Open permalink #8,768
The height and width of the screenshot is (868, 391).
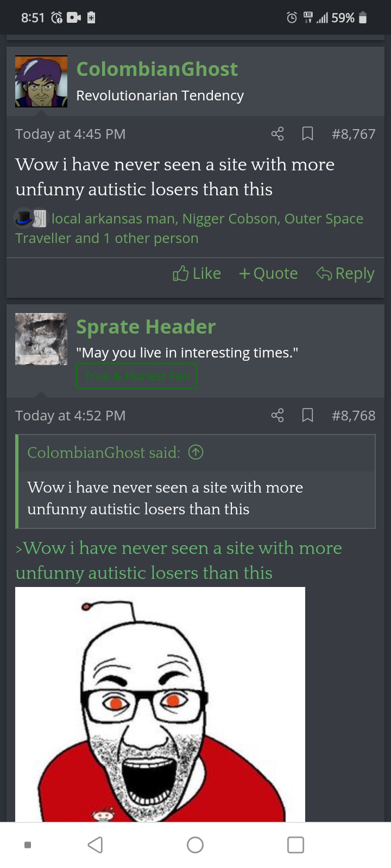(354, 416)
